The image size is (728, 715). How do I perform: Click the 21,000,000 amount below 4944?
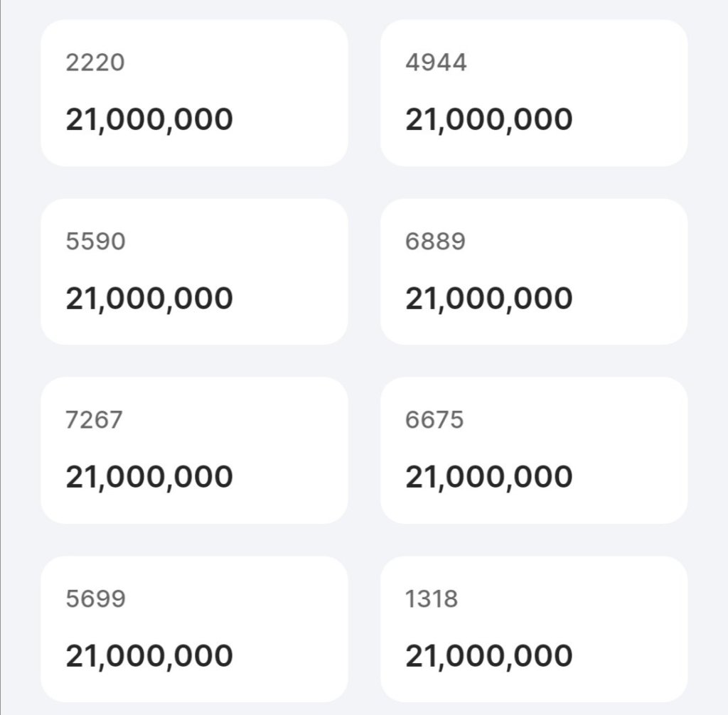point(489,119)
